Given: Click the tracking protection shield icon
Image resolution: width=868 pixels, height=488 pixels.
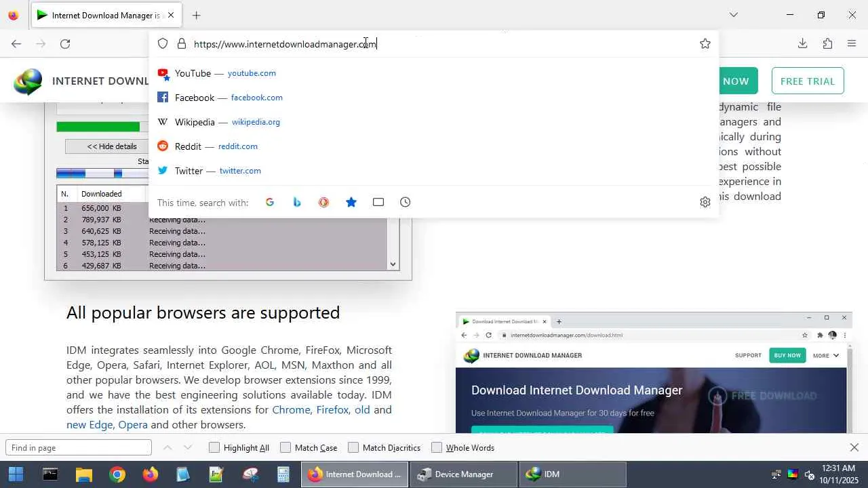Looking at the screenshot, I should coord(163,44).
